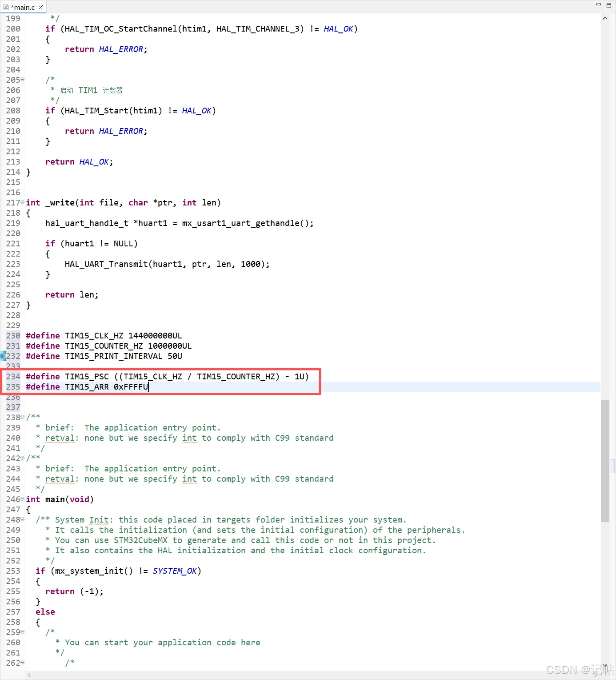Collapse the _write function fold at line 217
The height and width of the screenshot is (680, 616).
[23, 202]
